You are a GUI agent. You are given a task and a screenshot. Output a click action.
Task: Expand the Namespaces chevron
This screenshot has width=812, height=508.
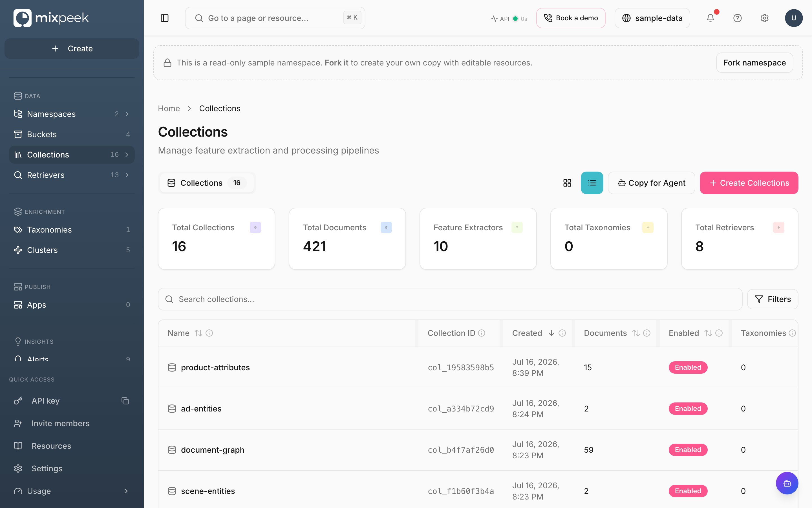[127, 114]
